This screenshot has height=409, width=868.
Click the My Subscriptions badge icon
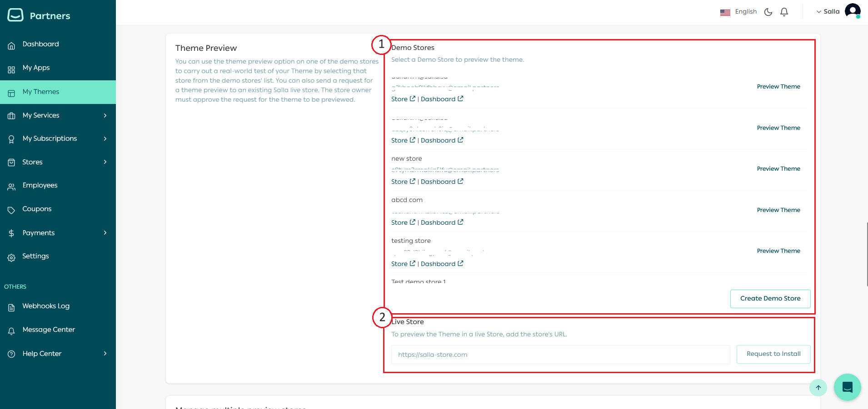pyautogui.click(x=11, y=139)
